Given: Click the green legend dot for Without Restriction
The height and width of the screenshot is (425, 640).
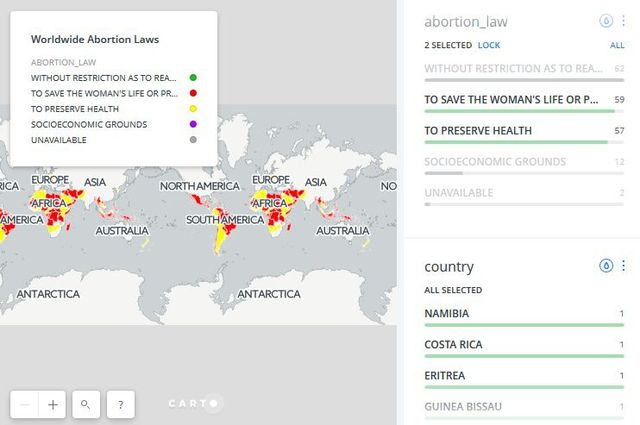Looking at the screenshot, I should coord(192,77).
